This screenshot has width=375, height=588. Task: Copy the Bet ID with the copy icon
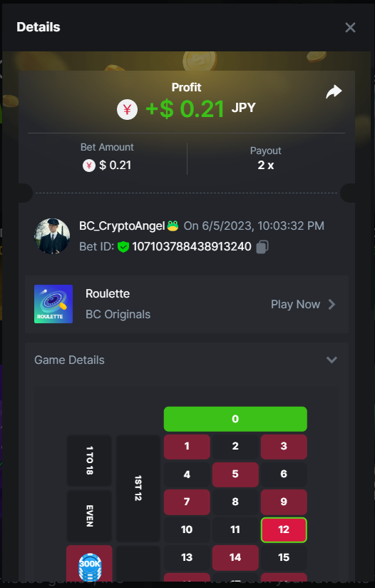point(262,247)
